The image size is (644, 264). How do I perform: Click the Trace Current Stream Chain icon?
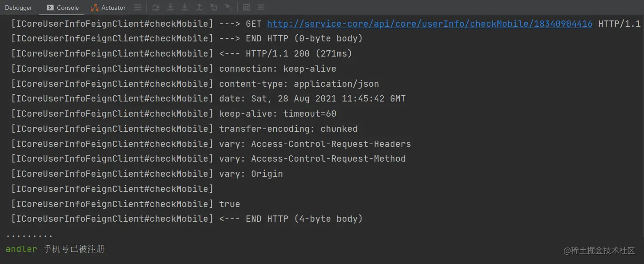point(261,7)
